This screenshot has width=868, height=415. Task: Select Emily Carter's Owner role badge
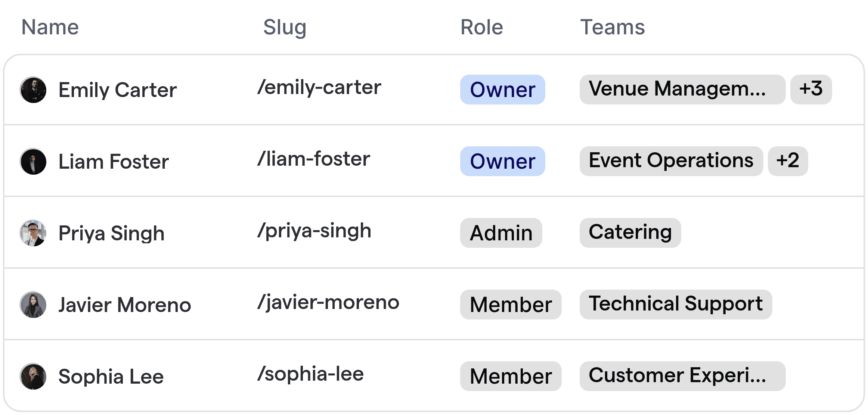tap(502, 90)
